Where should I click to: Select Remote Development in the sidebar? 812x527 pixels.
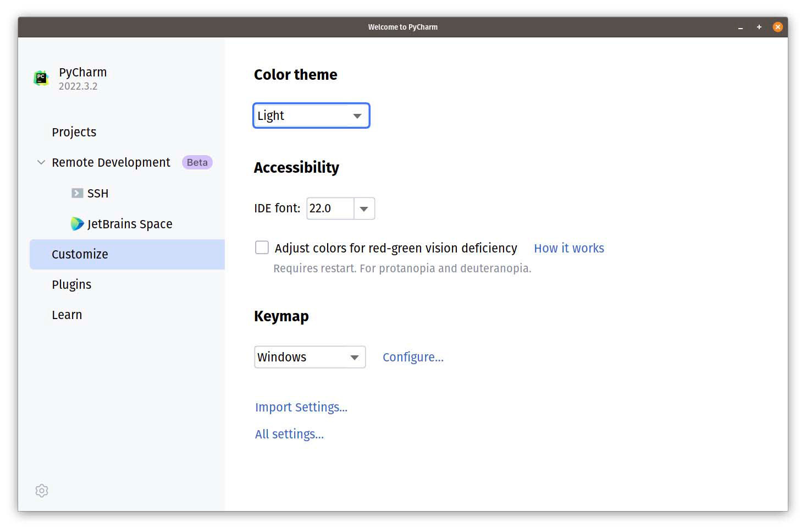tap(111, 162)
